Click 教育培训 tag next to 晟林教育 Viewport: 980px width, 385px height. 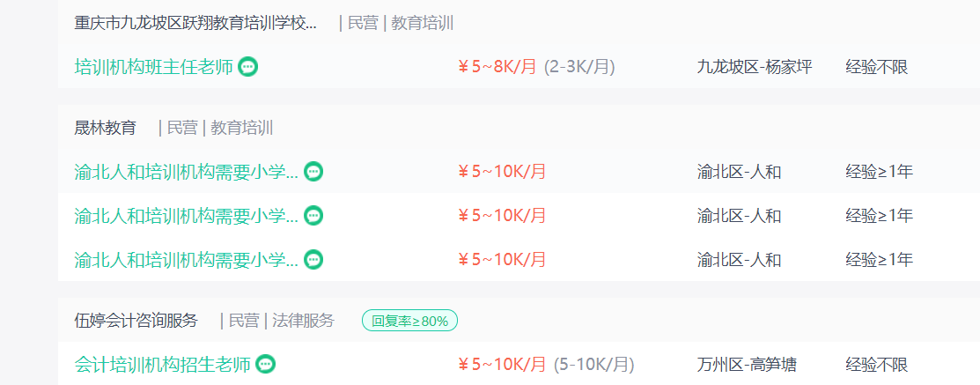pos(242,129)
